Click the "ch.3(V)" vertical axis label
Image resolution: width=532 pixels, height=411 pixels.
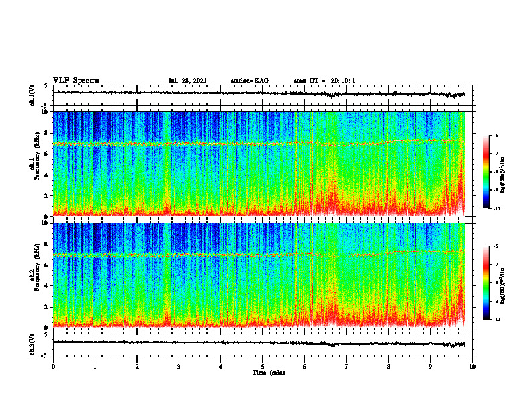coord(32,345)
